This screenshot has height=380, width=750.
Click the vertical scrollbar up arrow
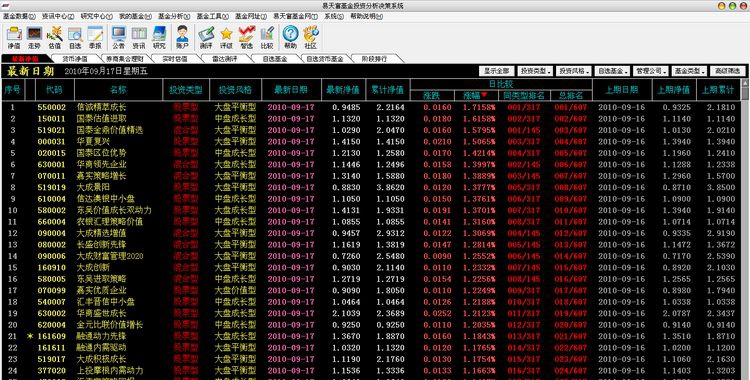click(745, 83)
